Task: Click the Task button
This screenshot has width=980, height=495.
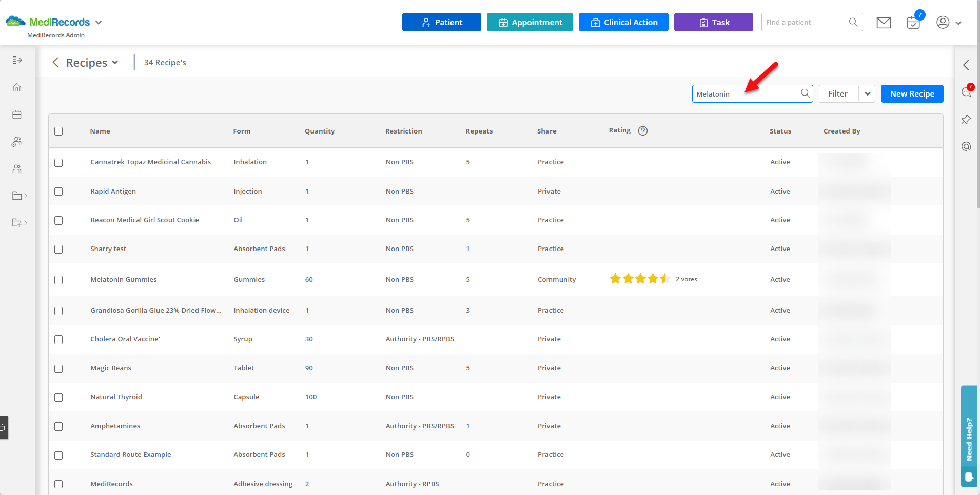Action: pyautogui.click(x=714, y=22)
